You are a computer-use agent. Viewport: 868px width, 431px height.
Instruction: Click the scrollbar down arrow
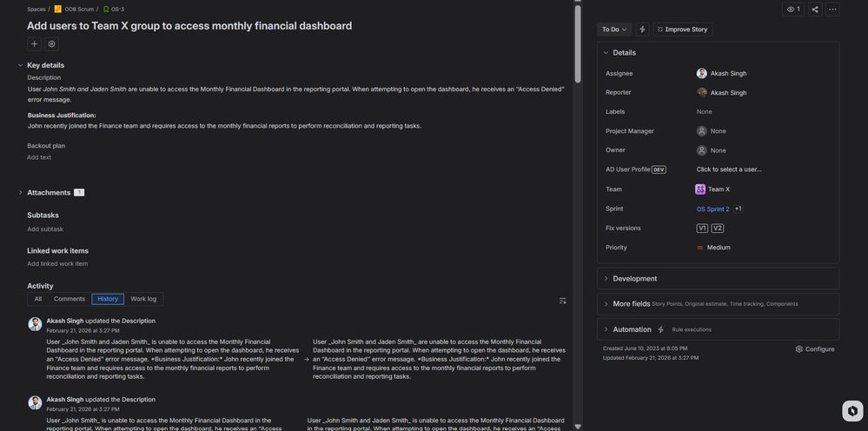[x=578, y=427]
